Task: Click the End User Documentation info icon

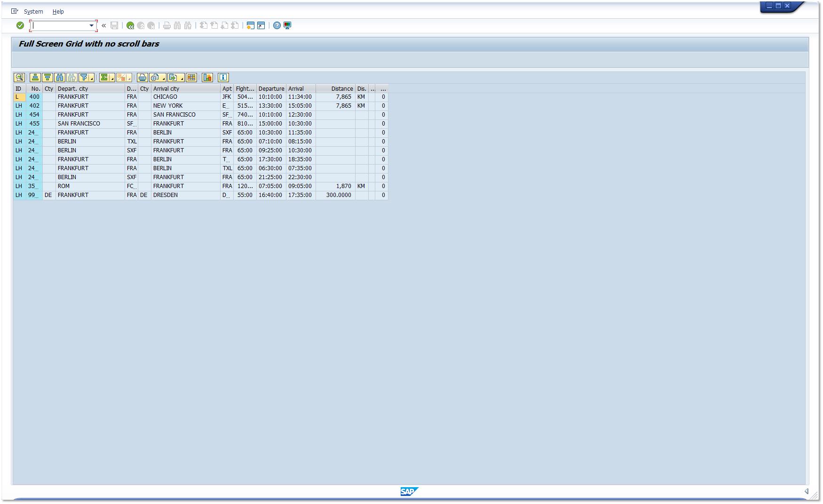Action: 223,78
